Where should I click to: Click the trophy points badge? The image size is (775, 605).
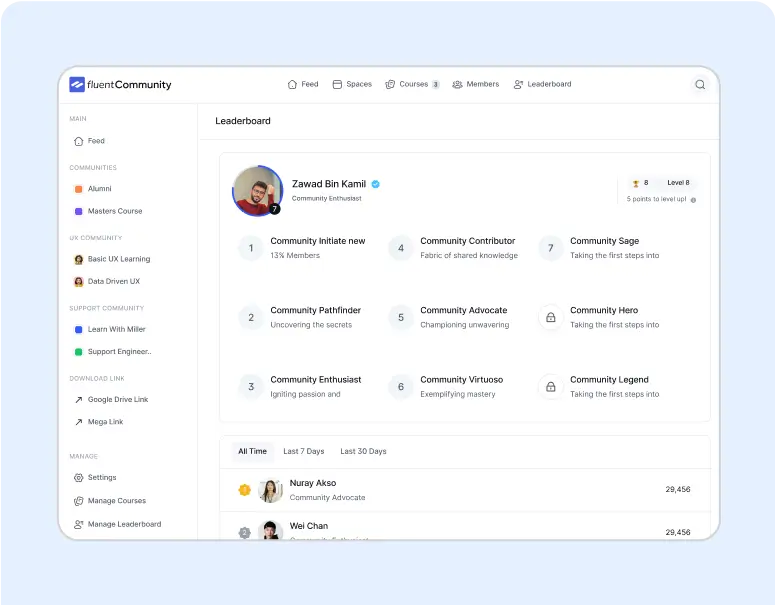640,183
